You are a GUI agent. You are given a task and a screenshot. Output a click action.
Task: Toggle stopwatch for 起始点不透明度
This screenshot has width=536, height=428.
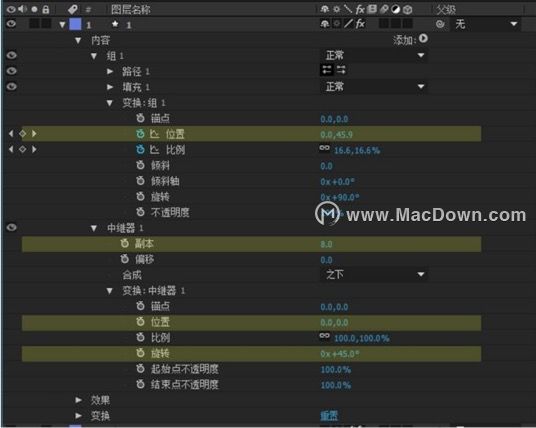140,369
